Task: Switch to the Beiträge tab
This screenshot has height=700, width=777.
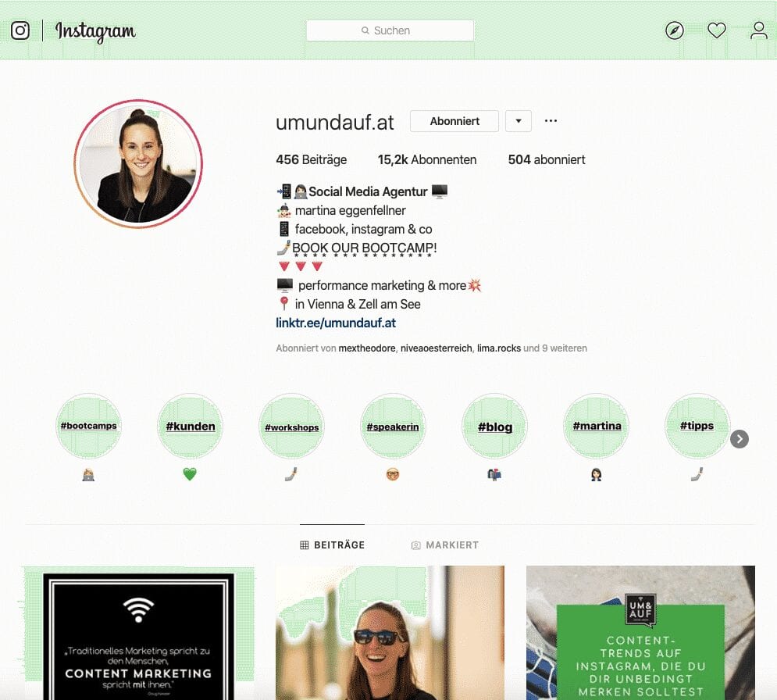Action: [x=333, y=545]
